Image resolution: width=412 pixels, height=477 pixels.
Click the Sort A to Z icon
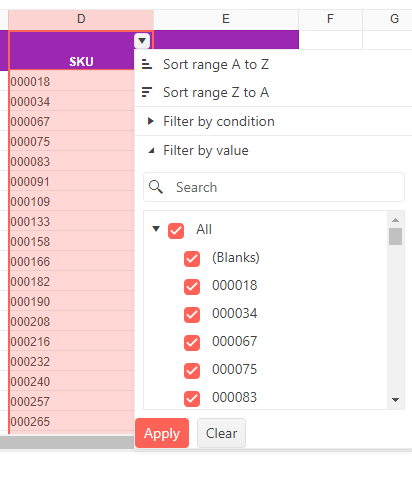[147, 64]
